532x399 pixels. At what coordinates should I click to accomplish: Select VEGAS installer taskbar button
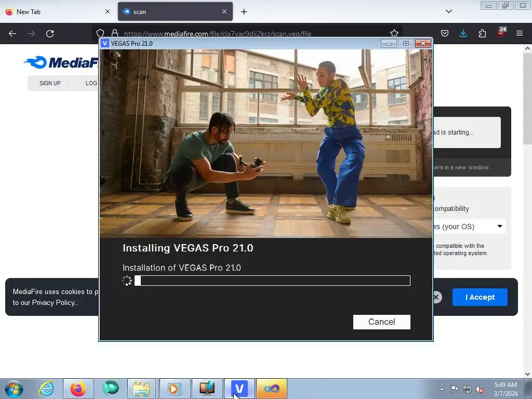[239, 389]
